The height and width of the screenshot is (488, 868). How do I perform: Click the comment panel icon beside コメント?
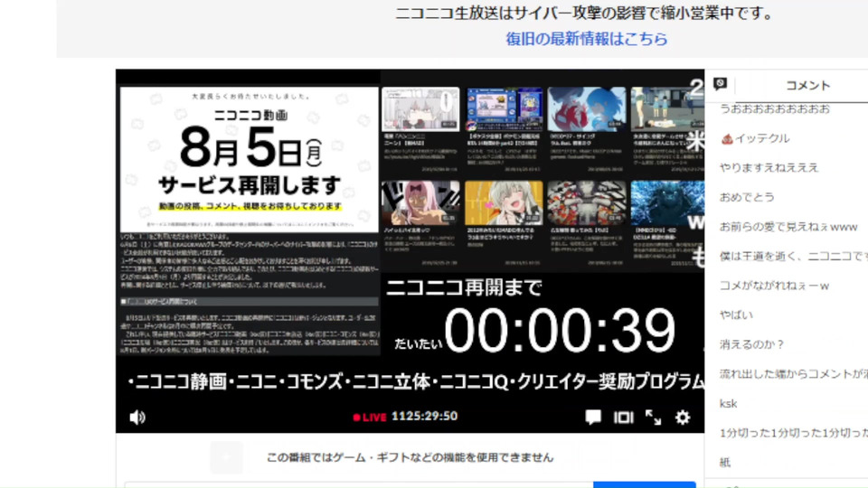tap(720, 83)
